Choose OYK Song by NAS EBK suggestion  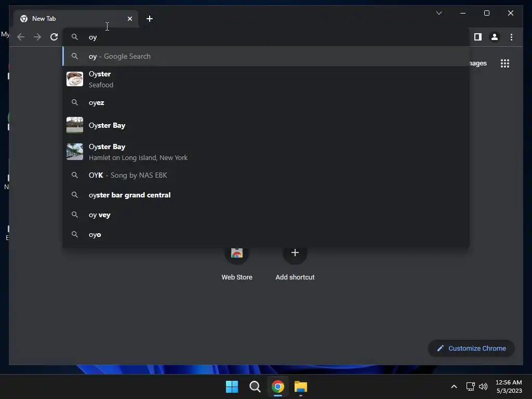click(x=266, y=175)
